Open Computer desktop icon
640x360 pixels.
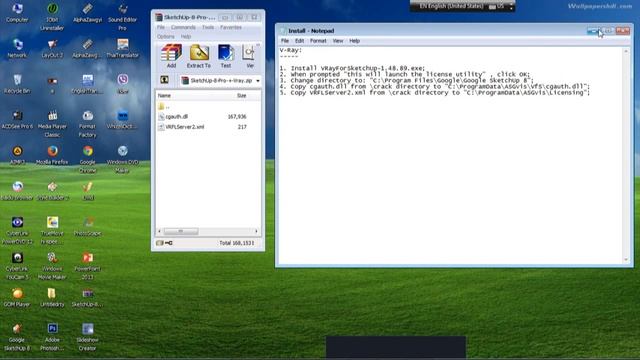point(17,13)
